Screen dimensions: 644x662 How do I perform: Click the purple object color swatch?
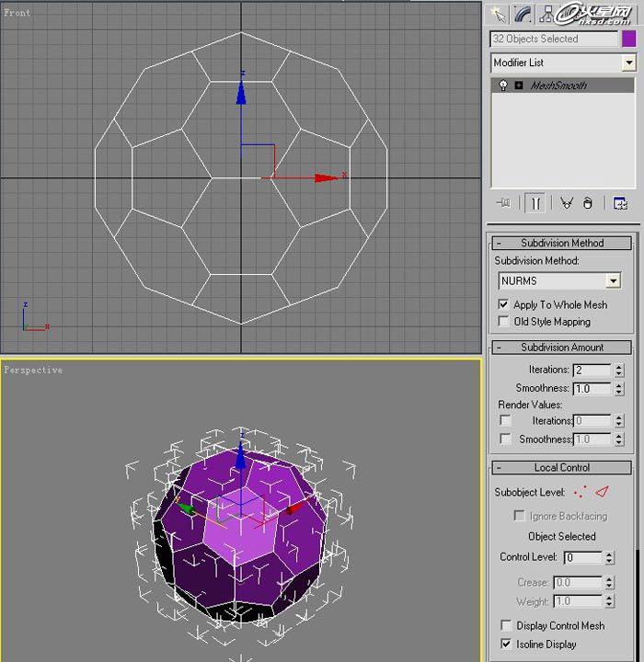pyautogui.click(x=629, y=39)
